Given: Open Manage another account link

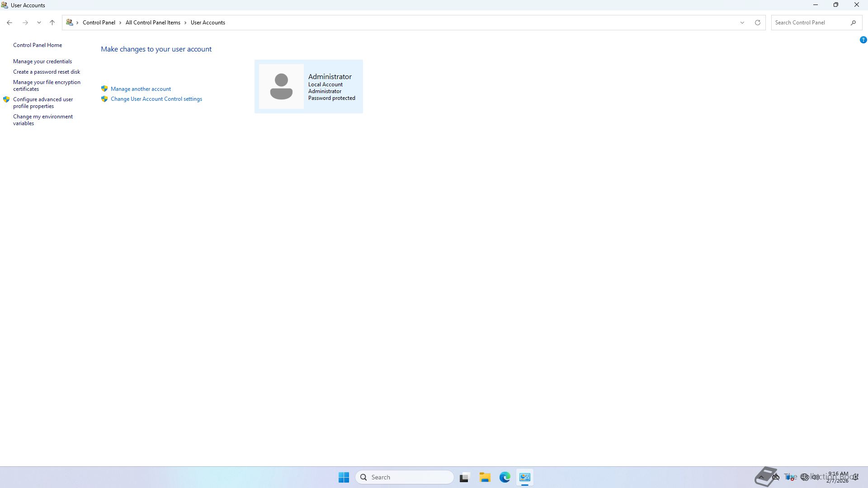Looking at the screenshot, I should 141,89.
